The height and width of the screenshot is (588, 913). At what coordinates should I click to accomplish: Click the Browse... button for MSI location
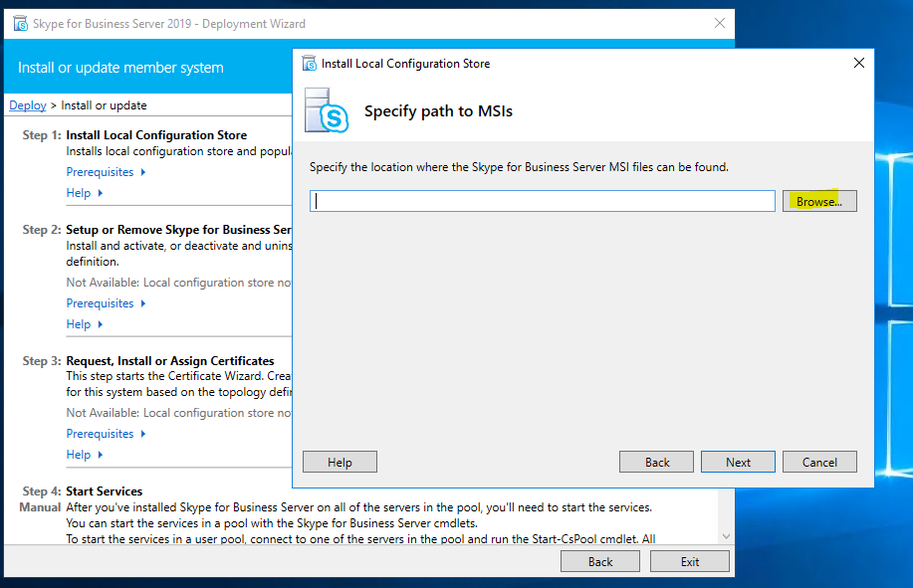pyautogui.click(x=818, y=201)
